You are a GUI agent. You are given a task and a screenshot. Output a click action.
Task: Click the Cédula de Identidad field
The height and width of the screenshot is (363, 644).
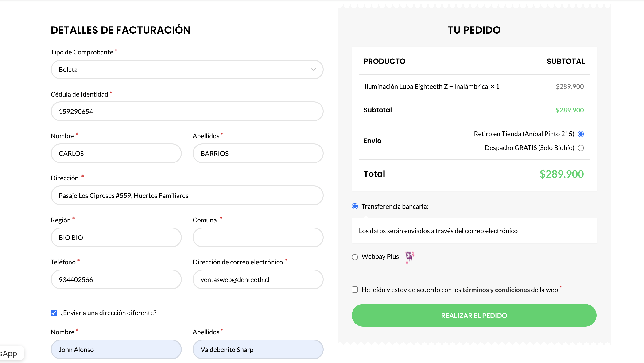pyautogui.click(x=187, y=112)
